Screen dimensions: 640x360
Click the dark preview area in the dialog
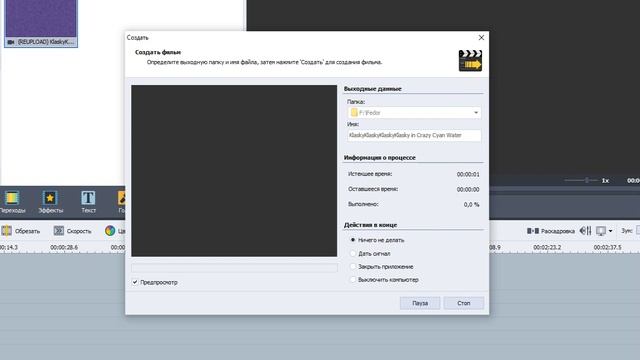(234, 171)
